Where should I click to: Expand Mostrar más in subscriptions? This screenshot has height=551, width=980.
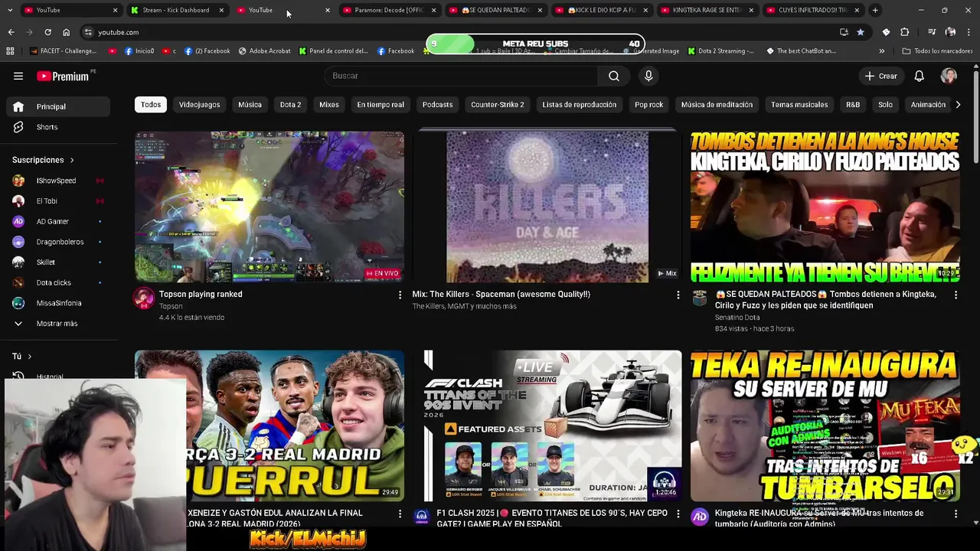(x=58, y=324)
